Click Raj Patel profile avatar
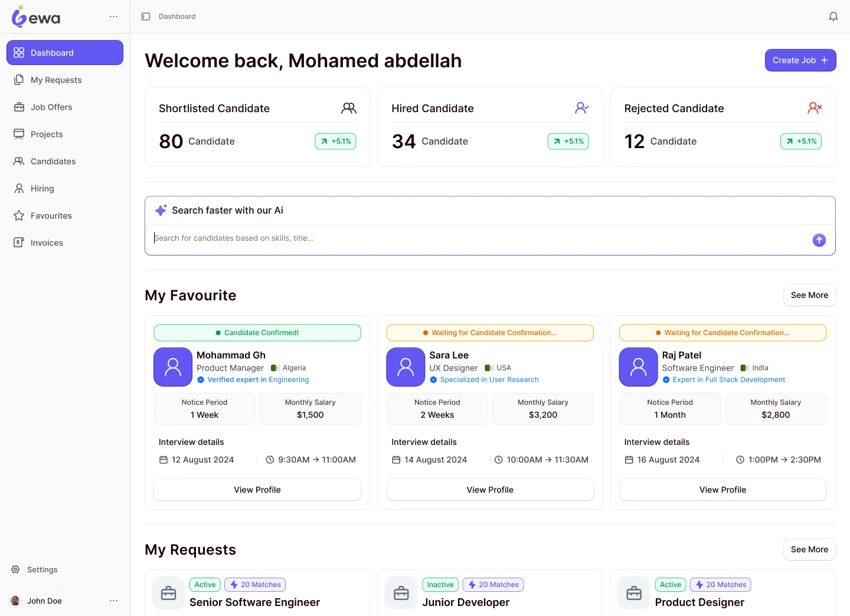This screenshot has height=616, width=850. (638, 367)
